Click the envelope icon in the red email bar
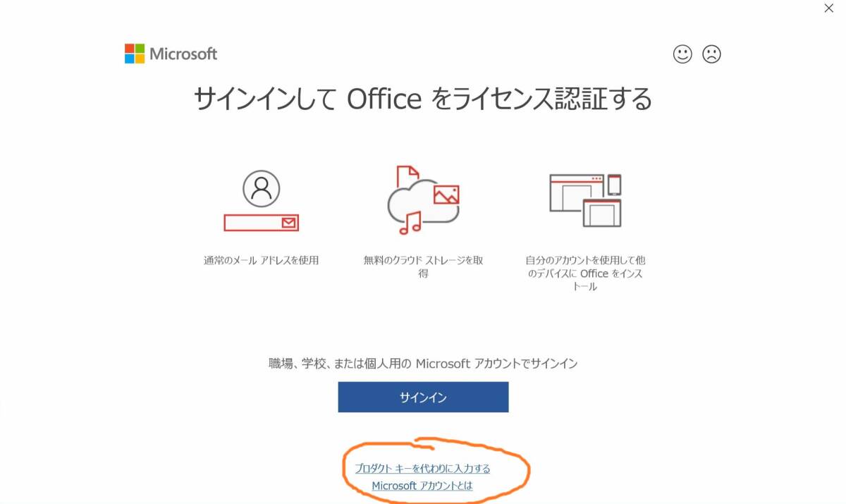846x504 pixels. point(289,223)
